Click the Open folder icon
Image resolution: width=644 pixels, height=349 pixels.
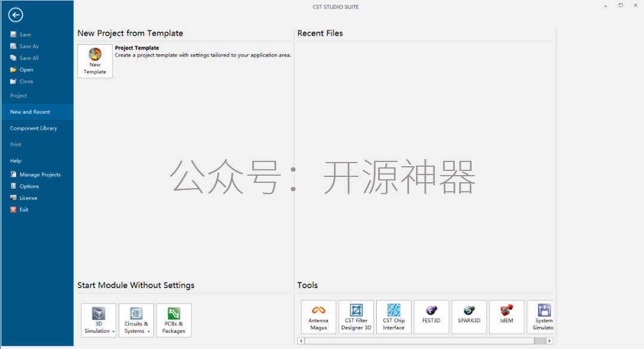tap(13, 70)
